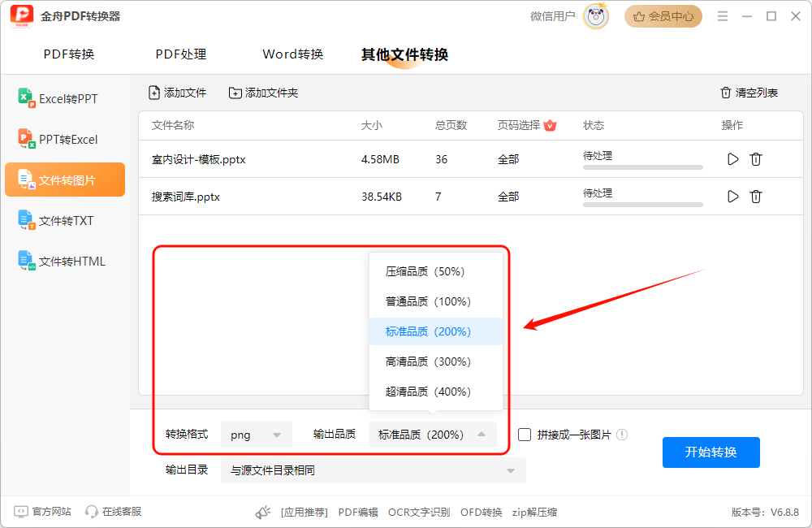Screen dimensions: 812x528
Task: Click the 金舟PDF转换器 app logo
Action: (x=22, y=16)
